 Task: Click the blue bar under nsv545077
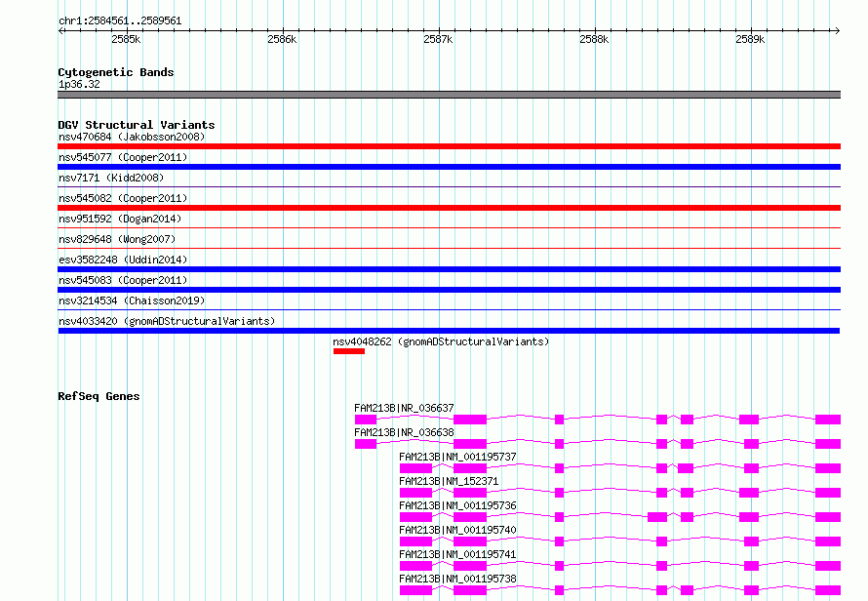click(x=449, y=167)
